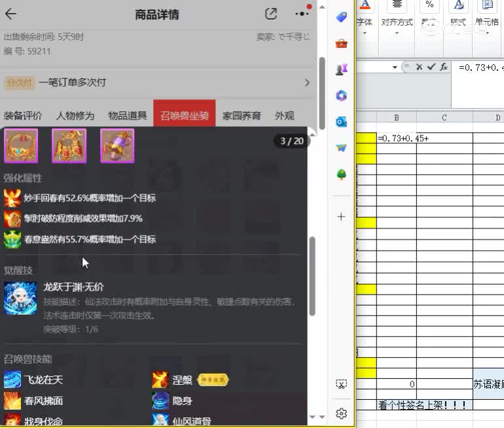Click the cells icon in Excel ribbon
Screen dimensions: 504x428
coord(488,5)
